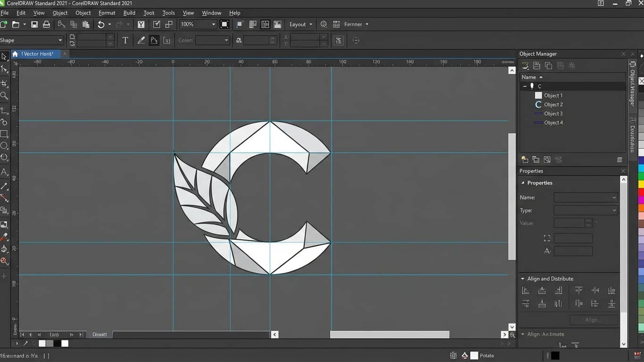Collapse the C group in Object Manager
Screen dimensions: 644x362
(x=525, y=86)
